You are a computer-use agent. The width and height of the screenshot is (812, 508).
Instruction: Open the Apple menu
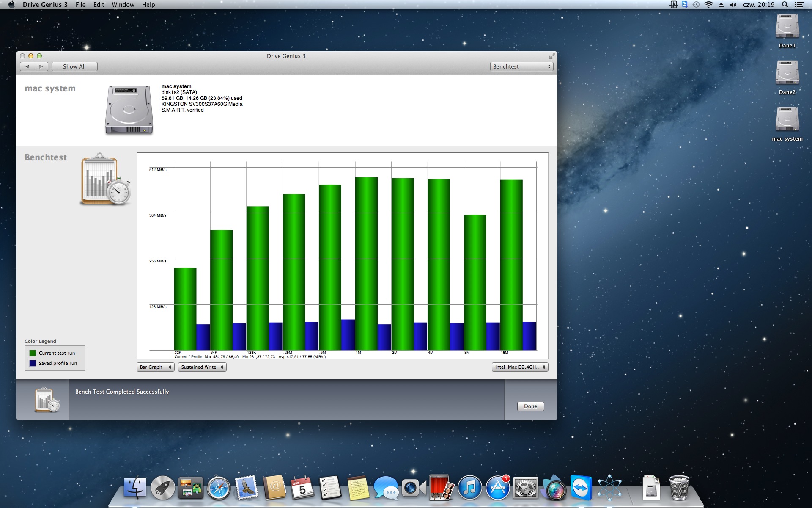pyautogui.click(x=11, y=5)
